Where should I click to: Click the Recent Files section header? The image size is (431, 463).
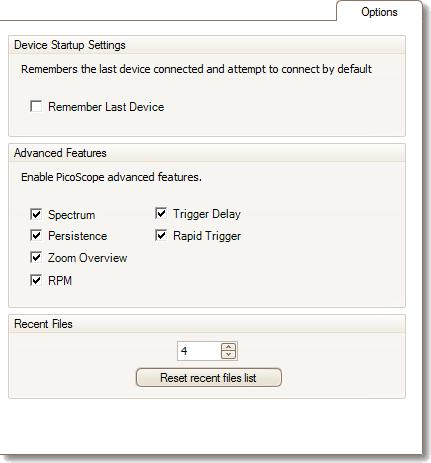pyautogui.click(x=207, y=324)
